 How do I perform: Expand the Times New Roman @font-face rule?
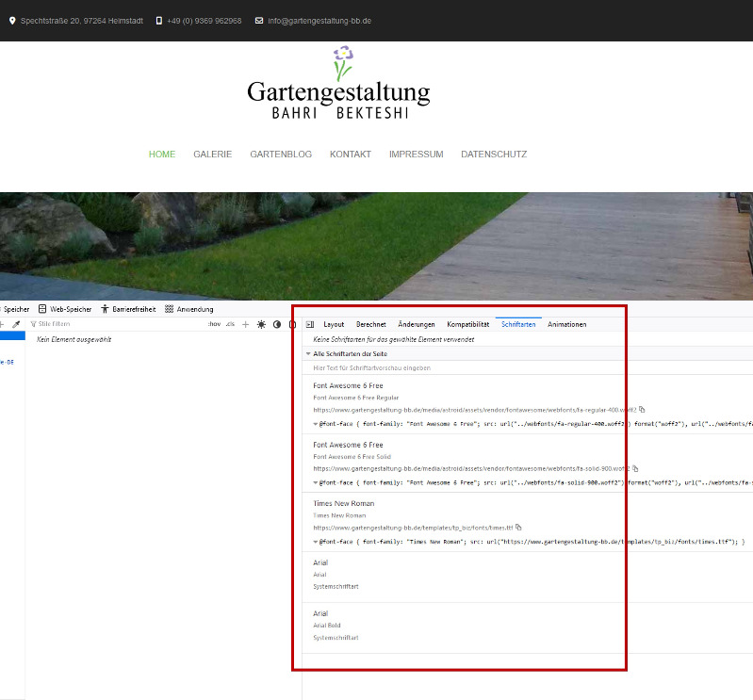(316, 542)
